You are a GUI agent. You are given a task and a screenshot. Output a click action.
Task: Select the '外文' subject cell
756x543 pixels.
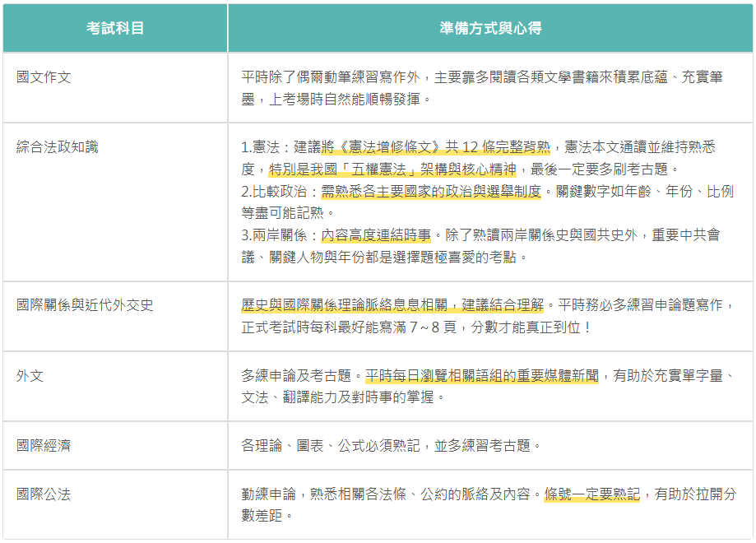[115, 387]
